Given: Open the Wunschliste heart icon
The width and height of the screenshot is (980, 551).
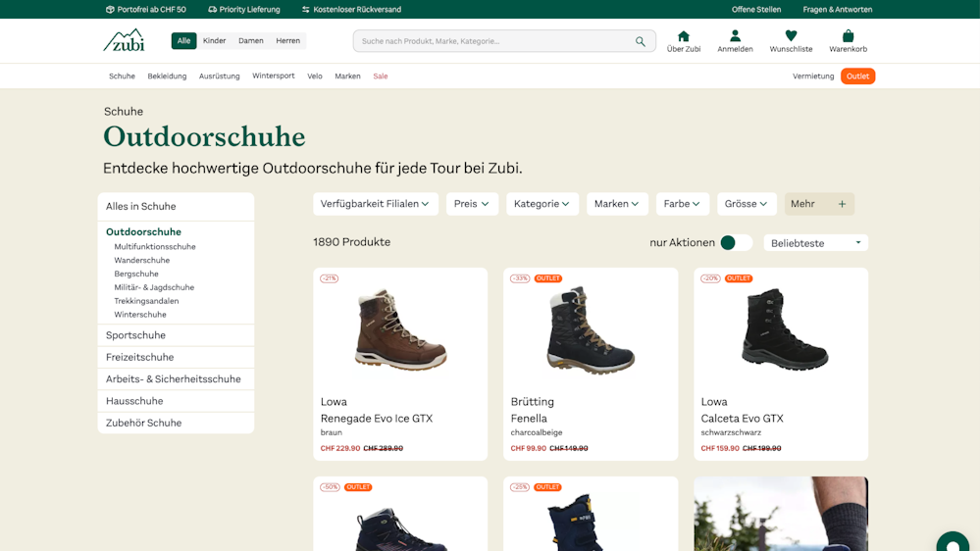Looking at the screenshot, I should coord(791,36).
